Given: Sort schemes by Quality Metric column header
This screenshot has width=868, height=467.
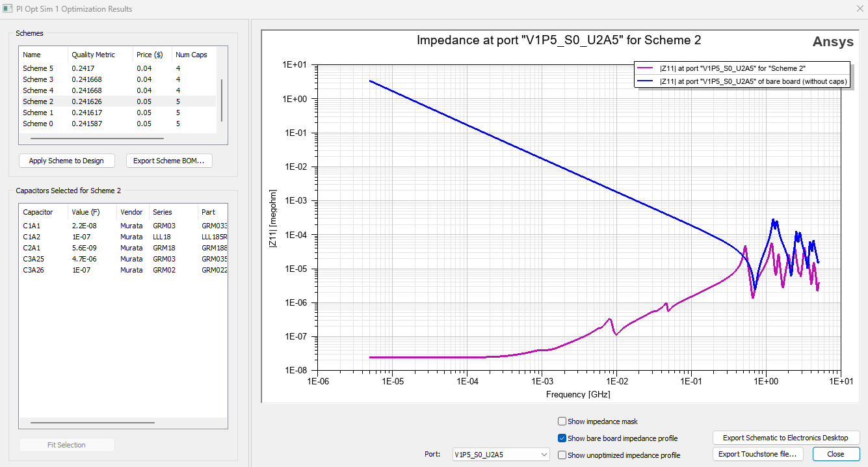Looking at the screenshot, I should pyautogui.click(x=93, y=55).
